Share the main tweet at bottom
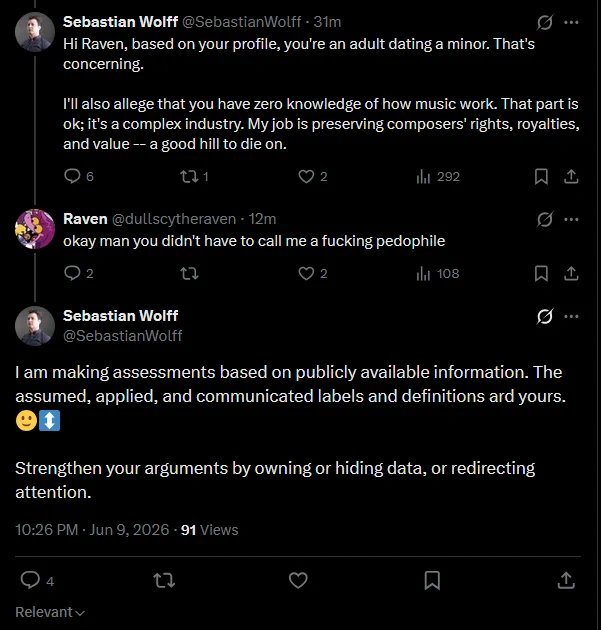 [566, 580]
